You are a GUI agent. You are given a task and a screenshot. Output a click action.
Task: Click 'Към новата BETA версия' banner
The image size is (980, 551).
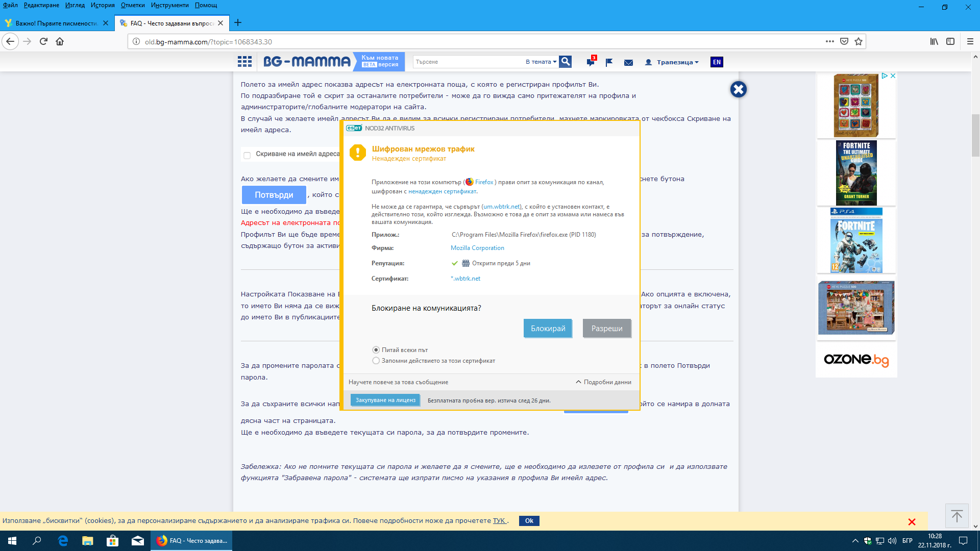click(380, 61)
